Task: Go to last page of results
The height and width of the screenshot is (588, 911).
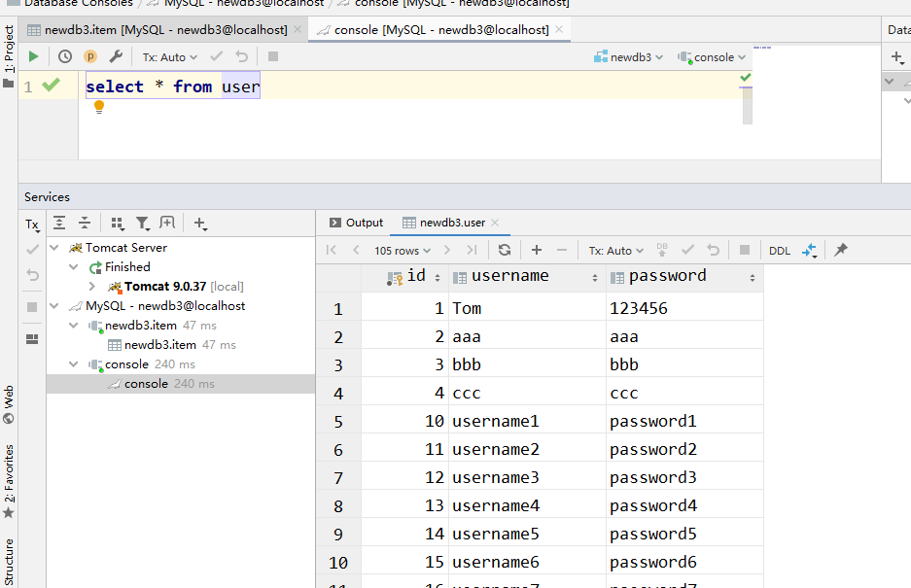Action: tap(472, 250)
